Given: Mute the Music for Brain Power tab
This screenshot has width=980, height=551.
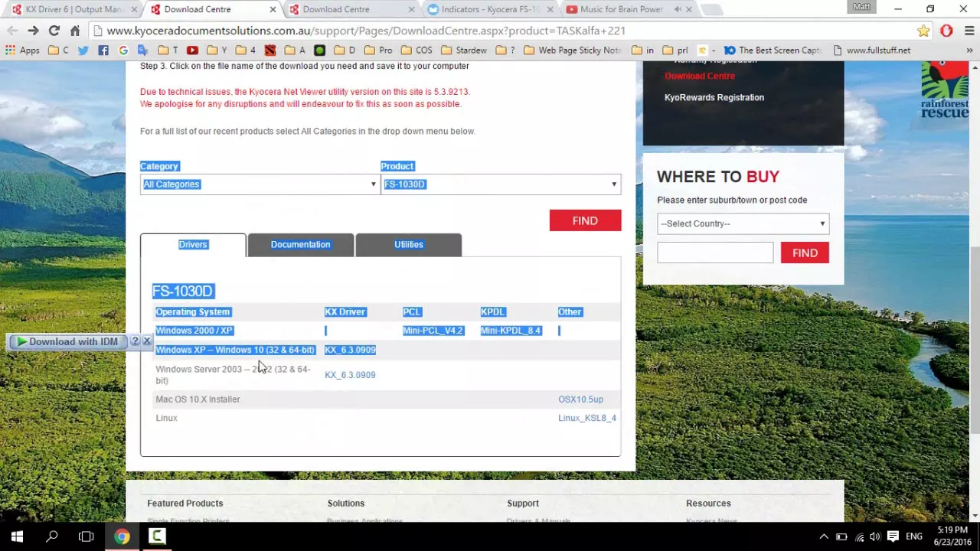Looking at the screenshot, I should [x=678, y=9].
